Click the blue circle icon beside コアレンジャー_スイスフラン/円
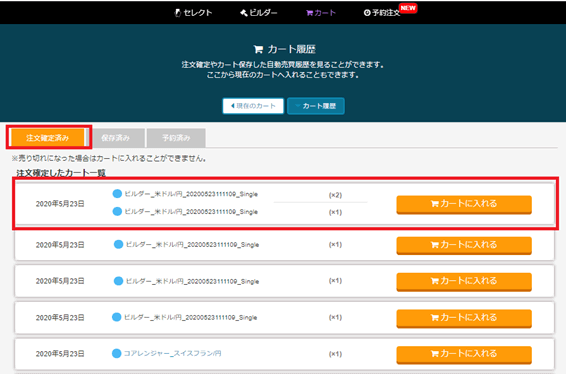Image resolution: width=566 pixels, height=374 pixels. point(116,353)
